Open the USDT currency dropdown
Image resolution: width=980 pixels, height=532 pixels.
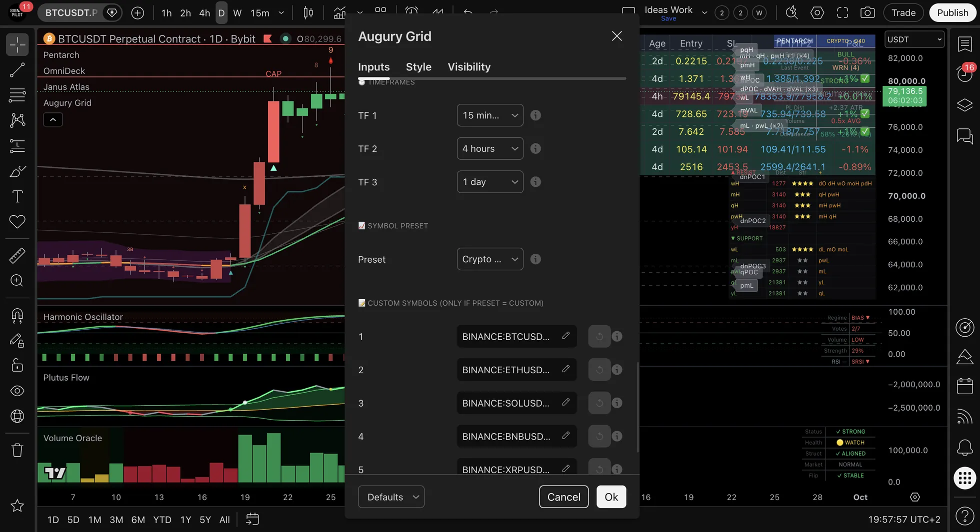click(x=914, y=39)
